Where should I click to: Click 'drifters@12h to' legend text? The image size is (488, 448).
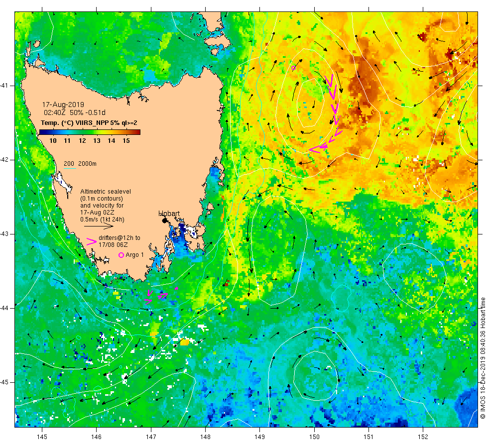tap(120, 238)
